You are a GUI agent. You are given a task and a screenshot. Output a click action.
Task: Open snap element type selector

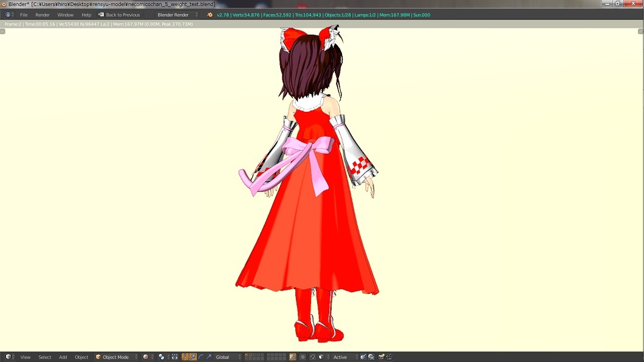point(324,357)
